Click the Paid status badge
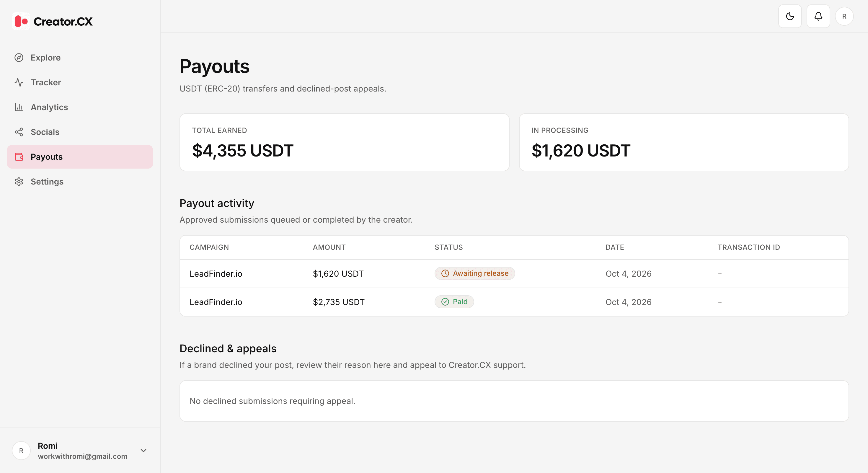Image resolution: width=868 pixels, height=473 pixels. (x=454, y=302)
